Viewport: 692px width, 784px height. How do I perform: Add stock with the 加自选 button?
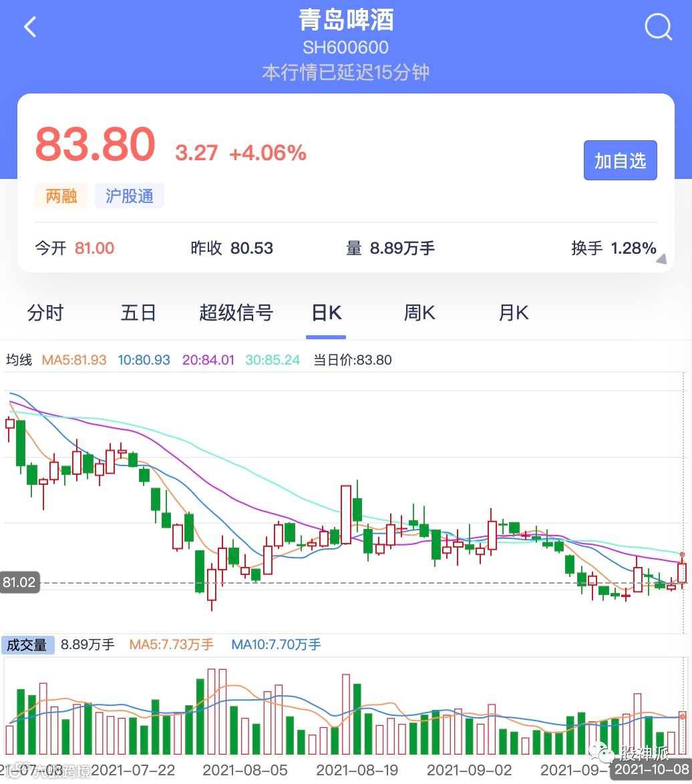point(620,160)
